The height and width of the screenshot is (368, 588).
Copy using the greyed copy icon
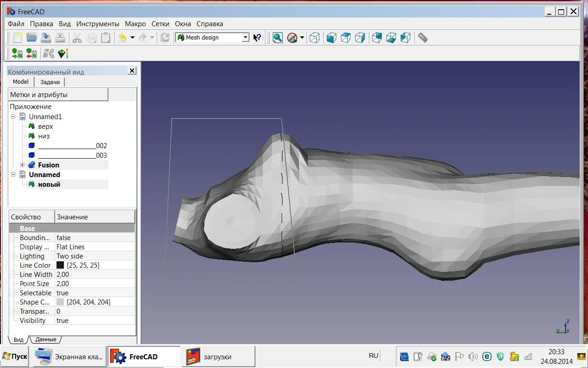[91, 38]
